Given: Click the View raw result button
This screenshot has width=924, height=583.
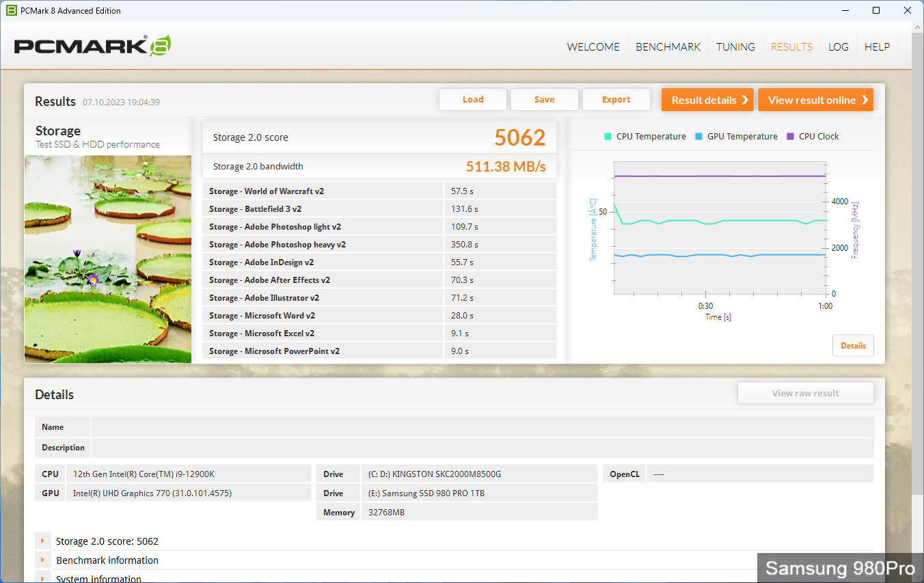Looking at the screenshot, I should coord(806,393).
